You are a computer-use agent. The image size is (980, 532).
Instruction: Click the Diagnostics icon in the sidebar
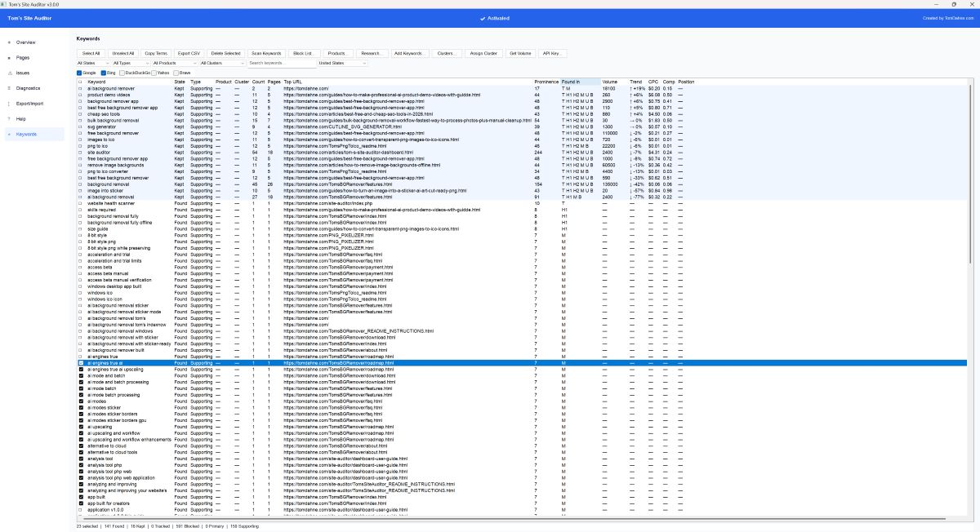(x=10, y=87)
